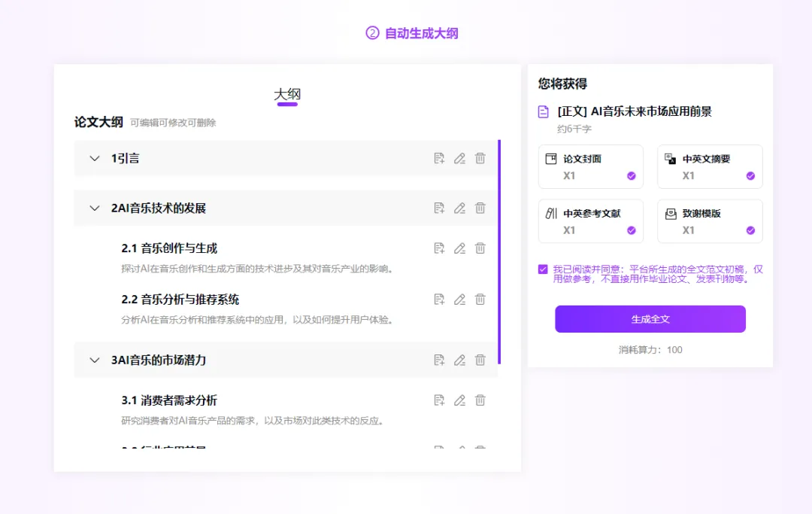Viewport: 812px width, 514px height.
Task: Click the 论文封面 cover icon
Action: [x=551, y=159]
